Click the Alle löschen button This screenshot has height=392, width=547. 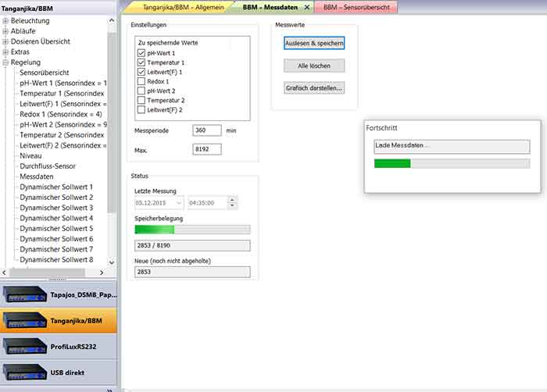[x=314, y=66]
